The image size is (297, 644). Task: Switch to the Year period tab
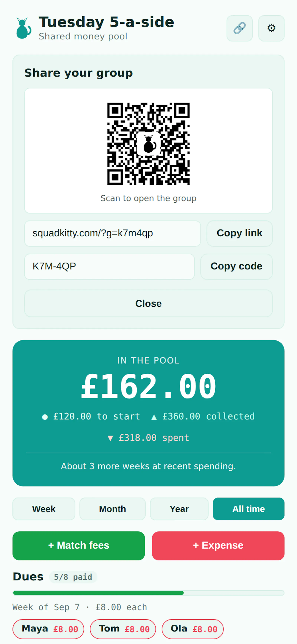point(179,509)
